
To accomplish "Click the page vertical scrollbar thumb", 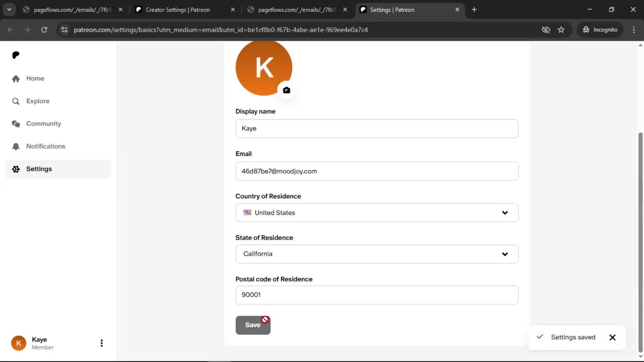I will tap(640, 243).
